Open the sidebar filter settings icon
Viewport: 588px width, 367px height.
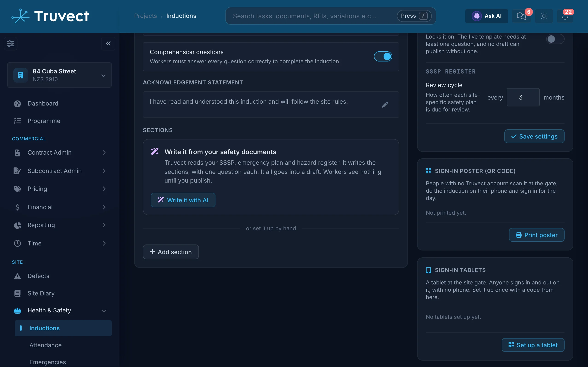[10, 44]
